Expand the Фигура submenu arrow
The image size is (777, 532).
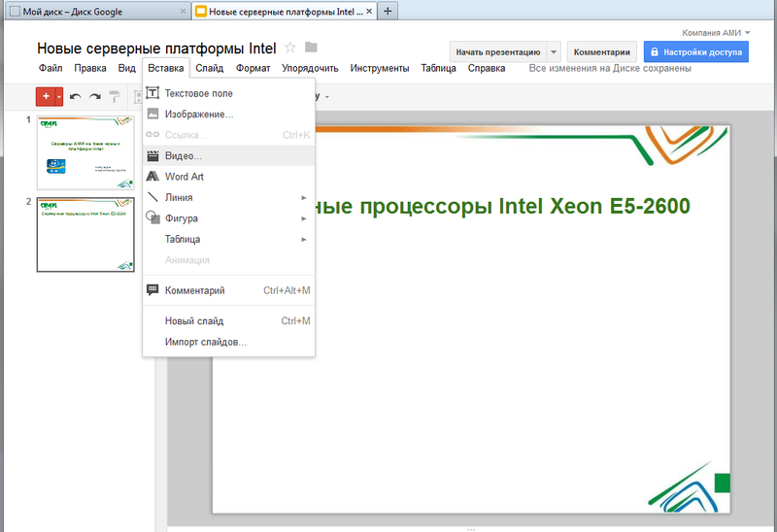(x=304, y=218)
